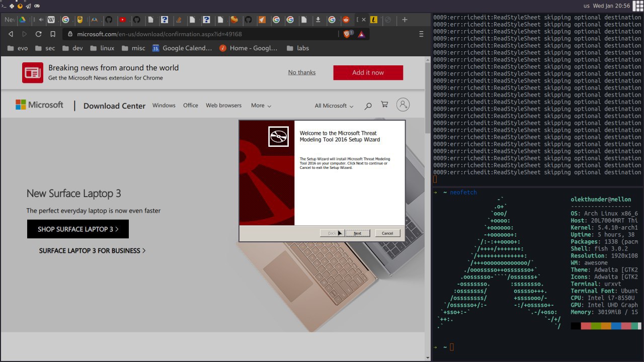Click the Microsoft logo
The width and height of the screenshot is (644, 362).
[39, 105]
